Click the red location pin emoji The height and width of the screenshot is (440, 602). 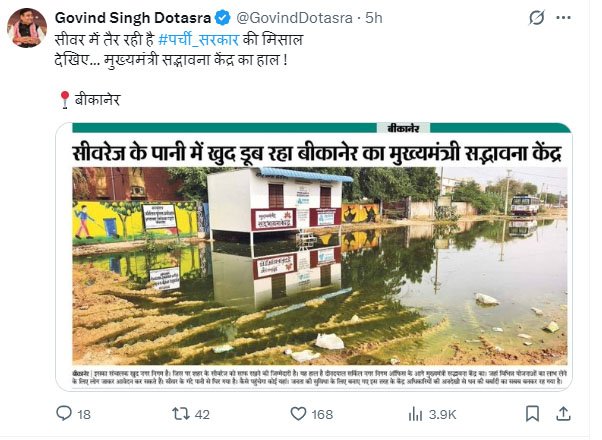(x=66, y=100)
